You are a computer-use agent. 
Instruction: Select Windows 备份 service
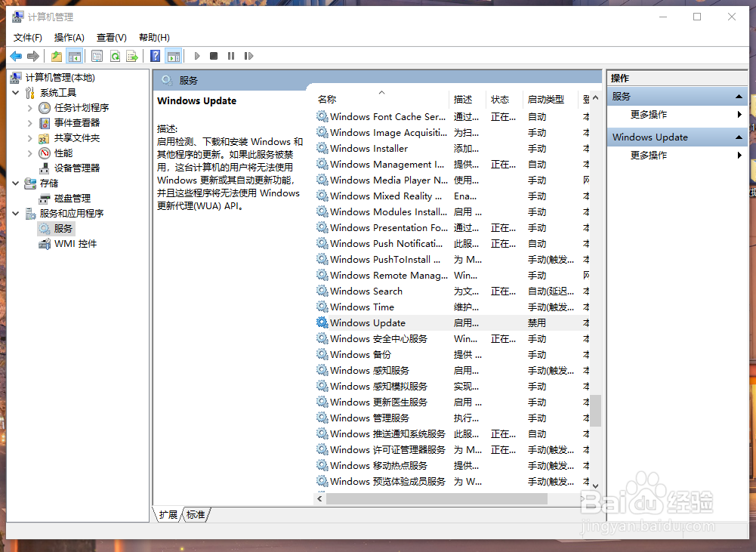click(452, 355)
